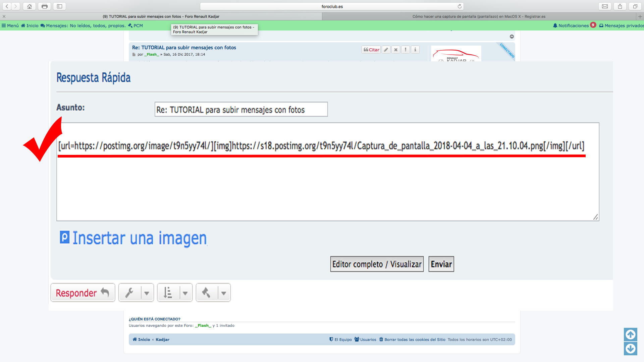Click the print icon in toolbar
This screenshot has height=362, width=644.
[x=44, y=6]
